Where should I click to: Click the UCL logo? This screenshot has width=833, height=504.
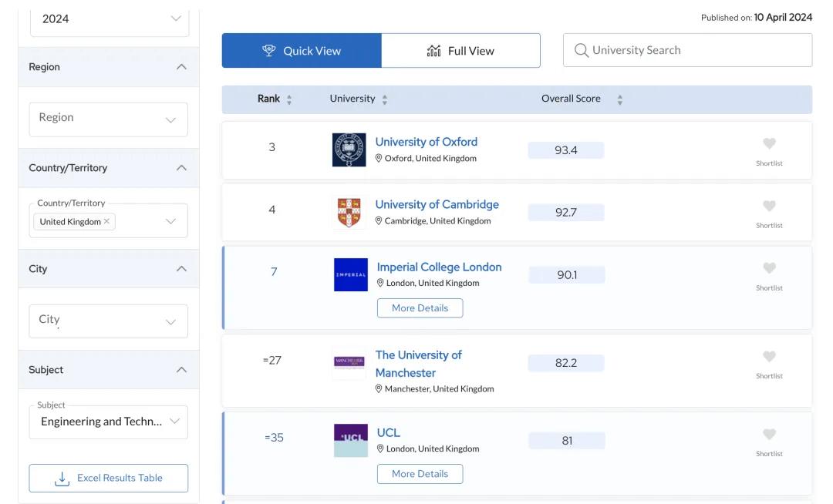[351, 440]
